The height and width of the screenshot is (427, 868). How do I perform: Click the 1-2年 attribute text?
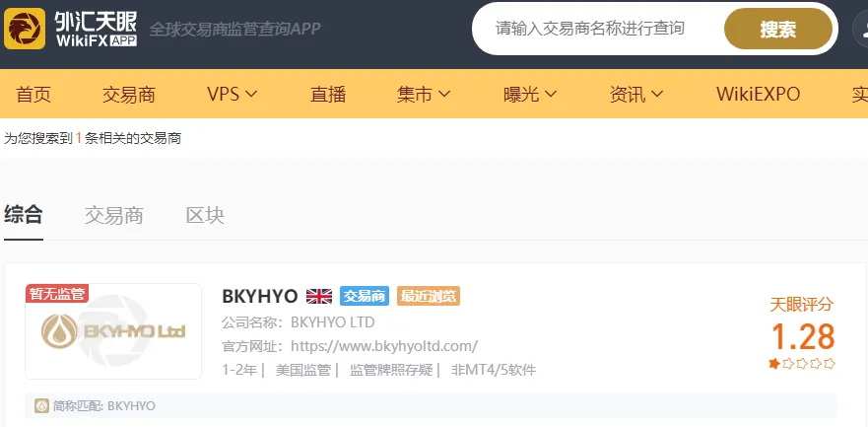(239, 370)
